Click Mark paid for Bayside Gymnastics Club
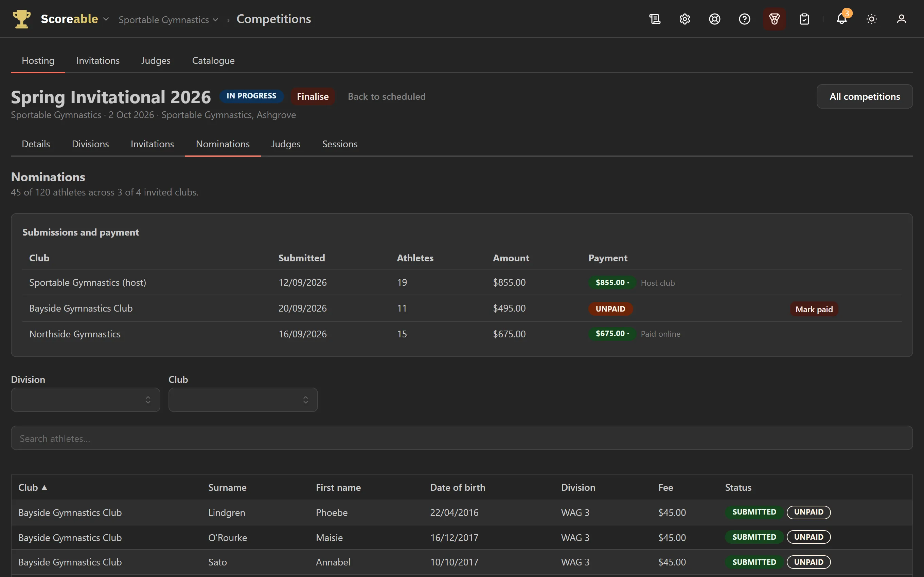Image resolution: width=924 pixels, height=577 pixels. coord(814,309)
